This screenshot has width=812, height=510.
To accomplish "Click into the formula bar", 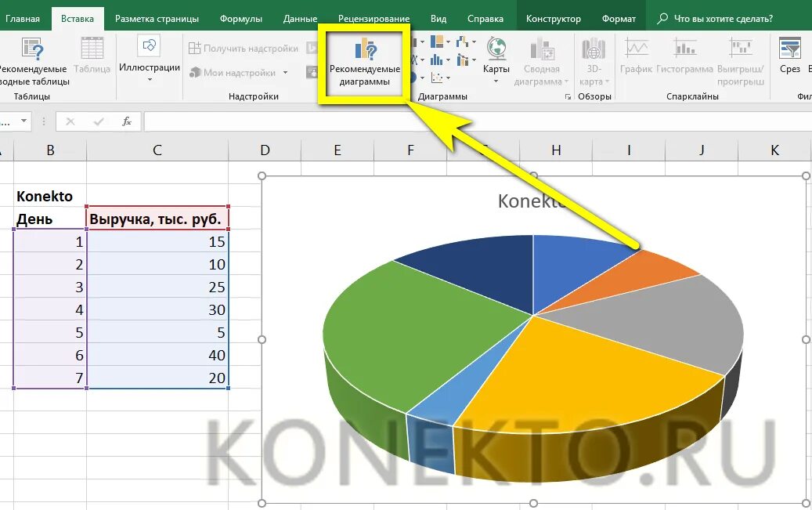I will pyautogui.click(x=478, y=121).
